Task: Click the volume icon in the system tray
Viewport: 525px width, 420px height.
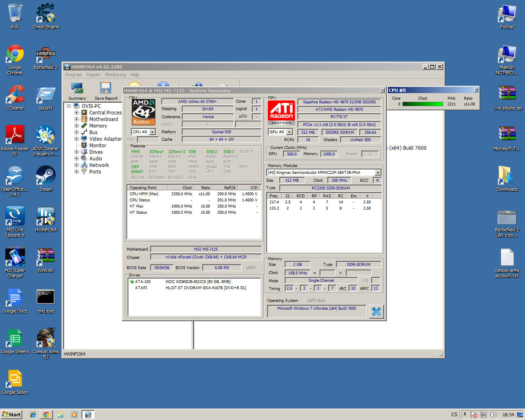Action: click(x=493, y=415)
